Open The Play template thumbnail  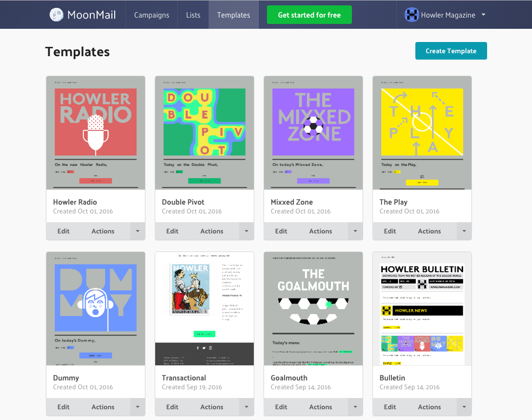(x=422, y=133)
